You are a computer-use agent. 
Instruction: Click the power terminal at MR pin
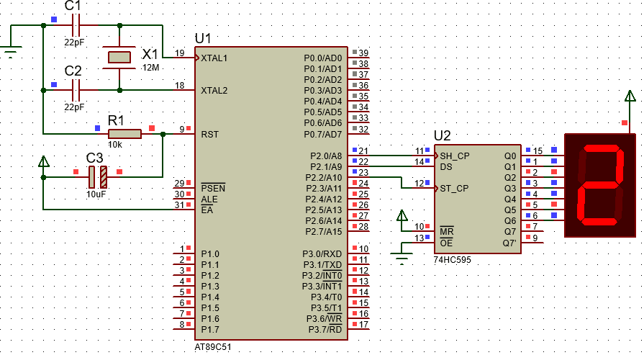[402, 216]
